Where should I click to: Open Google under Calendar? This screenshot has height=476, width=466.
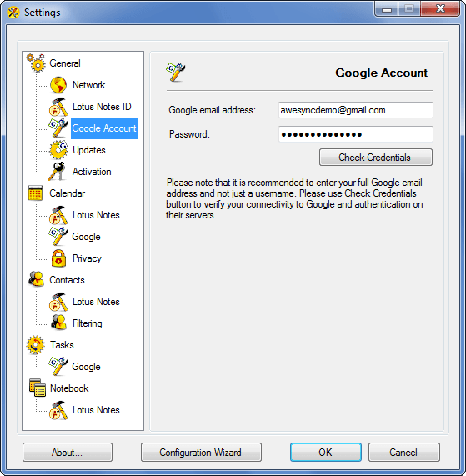coord(86,237)
